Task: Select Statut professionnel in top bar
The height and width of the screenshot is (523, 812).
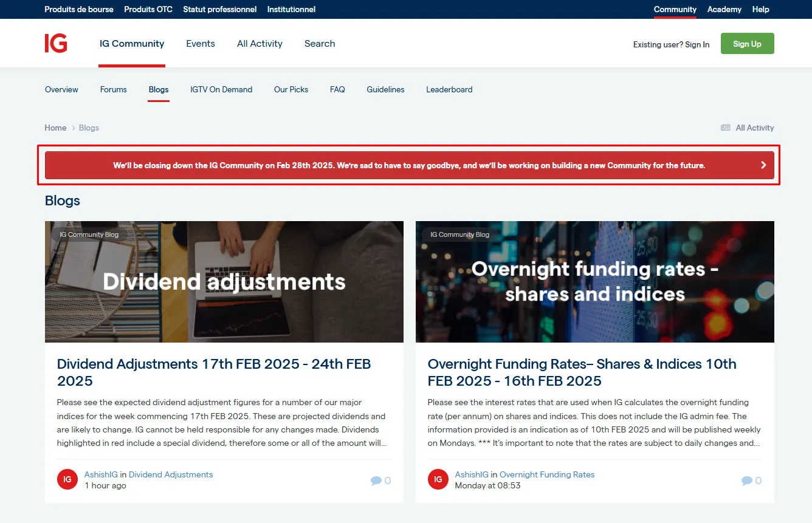Action: tap(220, 9)
